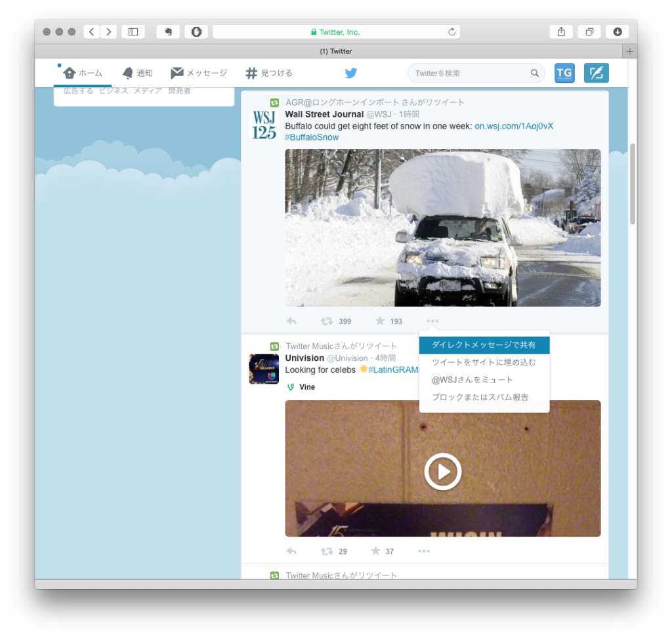The height and width of the screenshot is (639, 672).
Task: Open Wall Street Journal profile name
Action: pos(324,114)
